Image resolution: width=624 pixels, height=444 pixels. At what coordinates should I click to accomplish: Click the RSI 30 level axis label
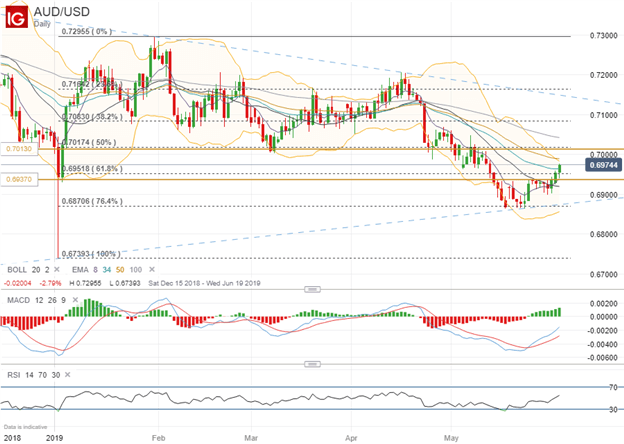coord(613,409)
